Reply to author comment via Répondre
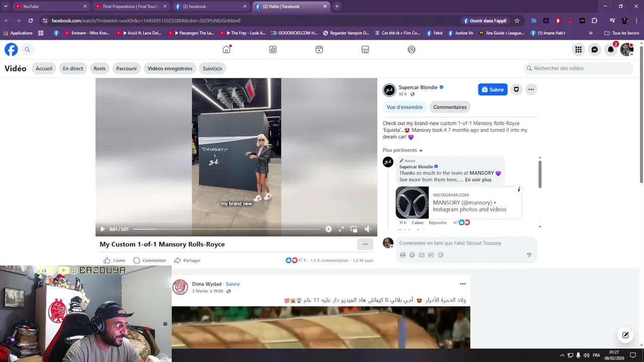This screenshot has height=362, width=644. click(438, 223)
